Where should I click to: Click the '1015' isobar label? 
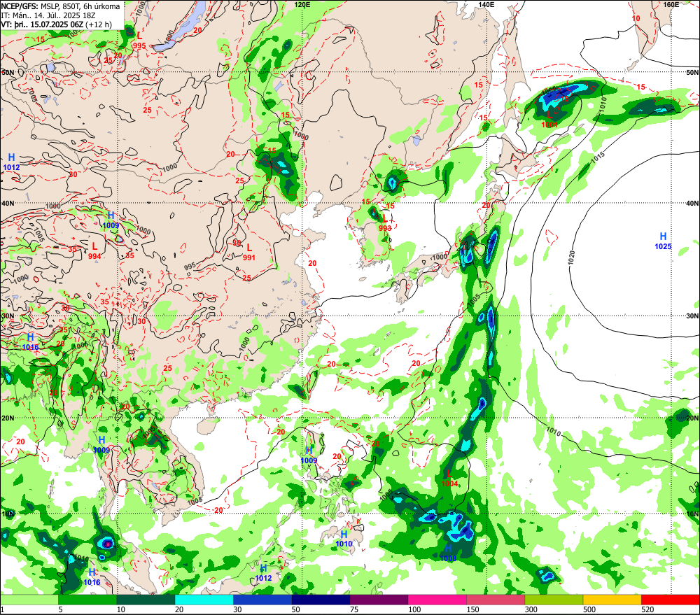(598, 157)
